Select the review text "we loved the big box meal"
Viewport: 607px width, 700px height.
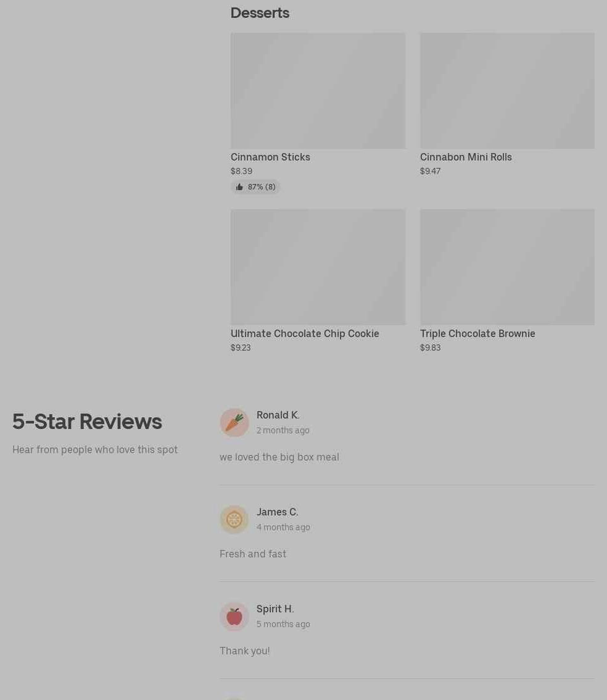[279, 457]
